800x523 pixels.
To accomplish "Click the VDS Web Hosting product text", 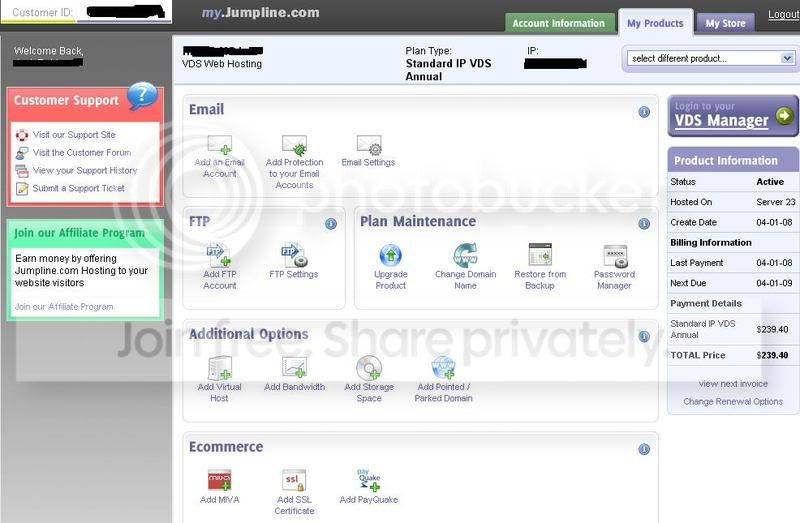I will [222, 64].
